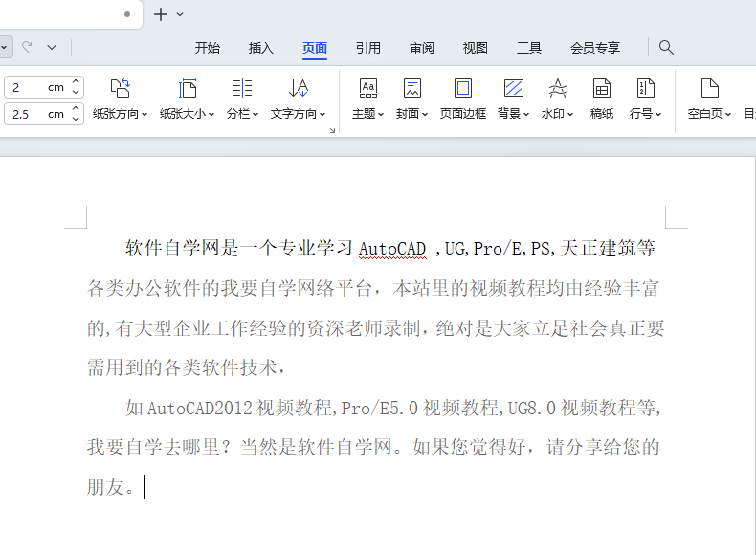Open the 工具 tab
The width and height of the screenshot is (756, 555).
529,48
